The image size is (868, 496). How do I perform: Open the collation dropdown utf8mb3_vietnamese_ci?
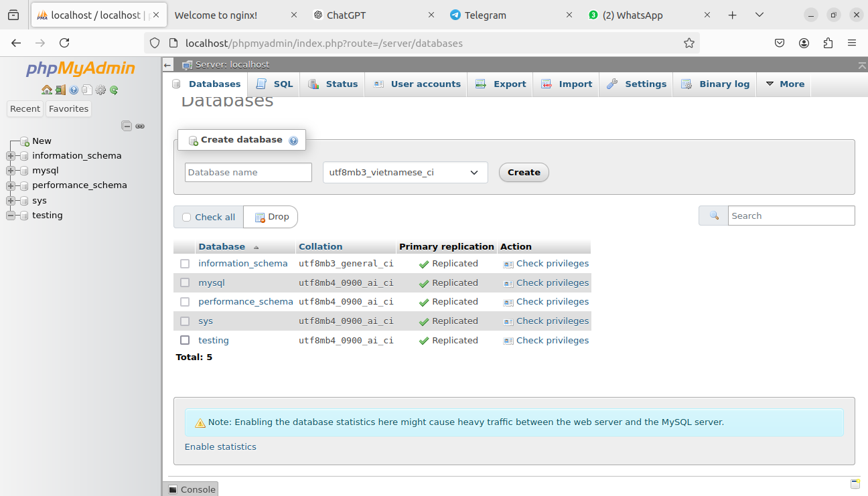[405, 172]
